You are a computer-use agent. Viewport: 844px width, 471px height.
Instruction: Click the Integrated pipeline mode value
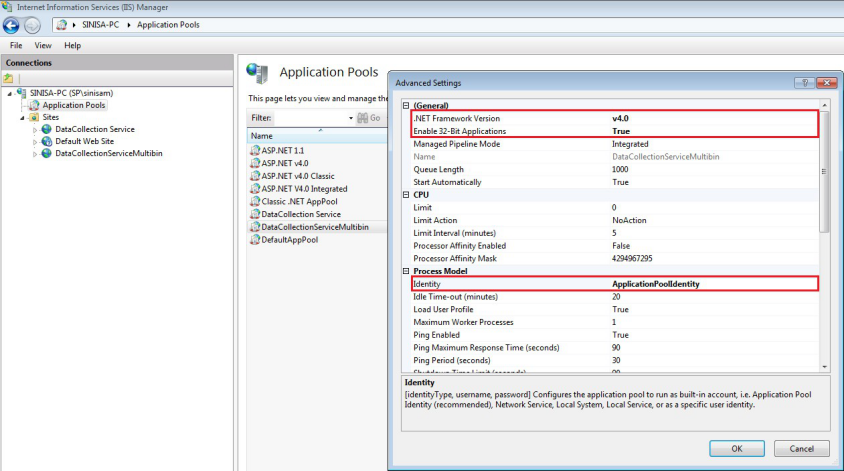point(630,144)
